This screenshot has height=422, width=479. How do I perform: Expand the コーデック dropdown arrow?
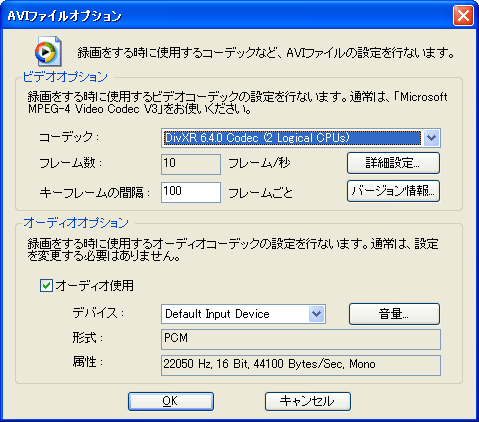point(431,138)
